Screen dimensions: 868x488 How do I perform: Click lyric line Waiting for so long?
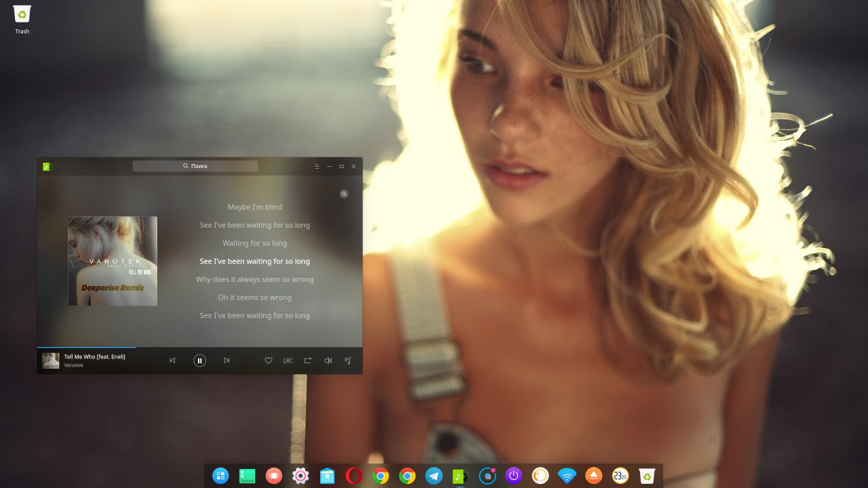(x=255, y=243)
